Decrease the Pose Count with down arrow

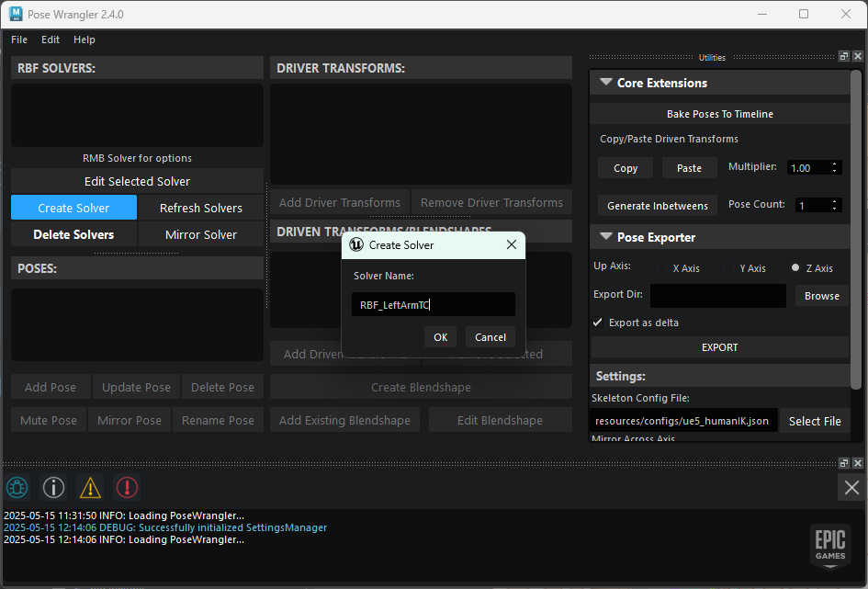coord(834,209)
